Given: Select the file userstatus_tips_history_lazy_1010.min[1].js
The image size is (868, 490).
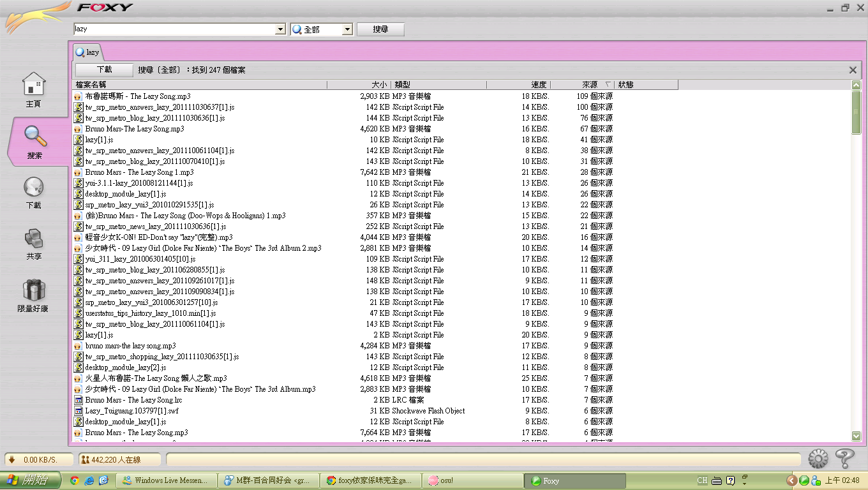Looking at the screenshot, I should tap(151, 313).
